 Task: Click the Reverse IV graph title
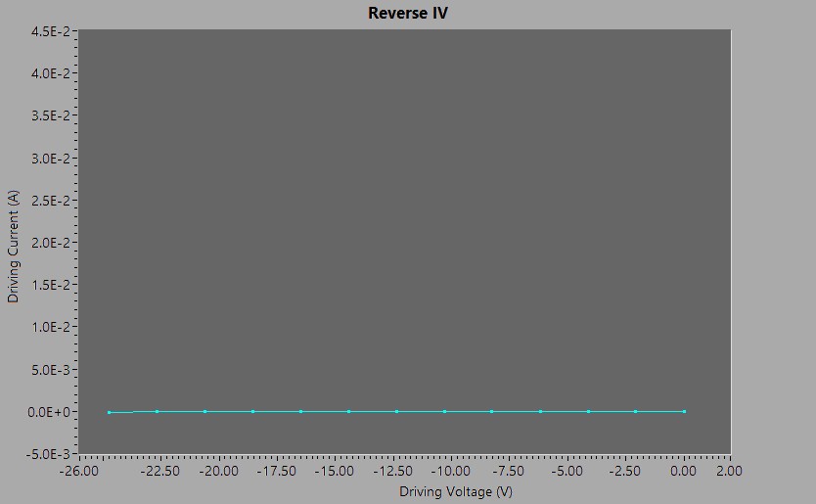[x=408, y=13]
